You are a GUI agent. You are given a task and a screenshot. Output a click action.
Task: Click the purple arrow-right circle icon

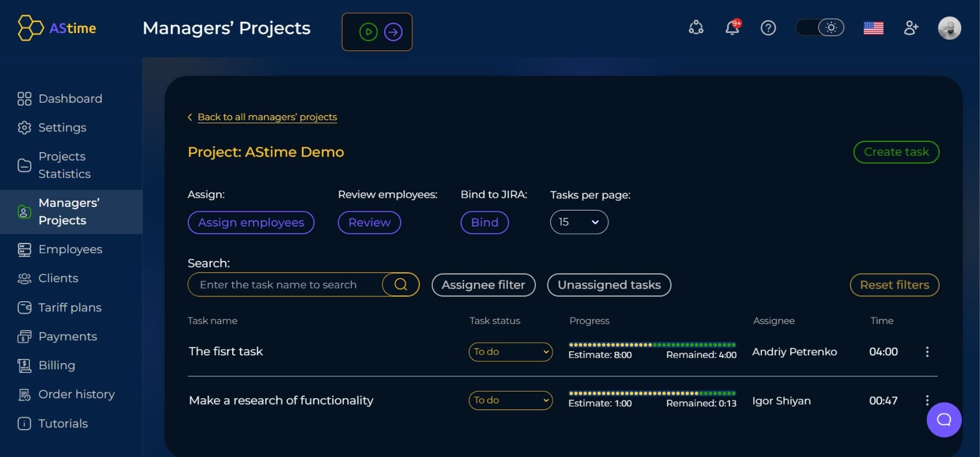point(393,32)
